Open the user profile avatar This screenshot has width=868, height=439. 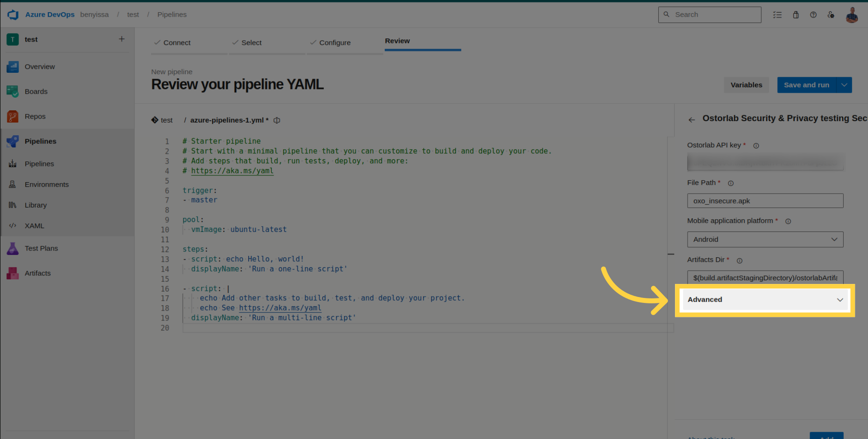pyautogui.click(x=852, y=15)
